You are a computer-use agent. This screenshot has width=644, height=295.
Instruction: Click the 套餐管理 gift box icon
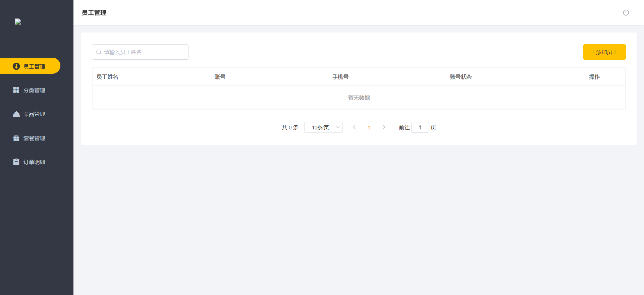tap(16, 138)
